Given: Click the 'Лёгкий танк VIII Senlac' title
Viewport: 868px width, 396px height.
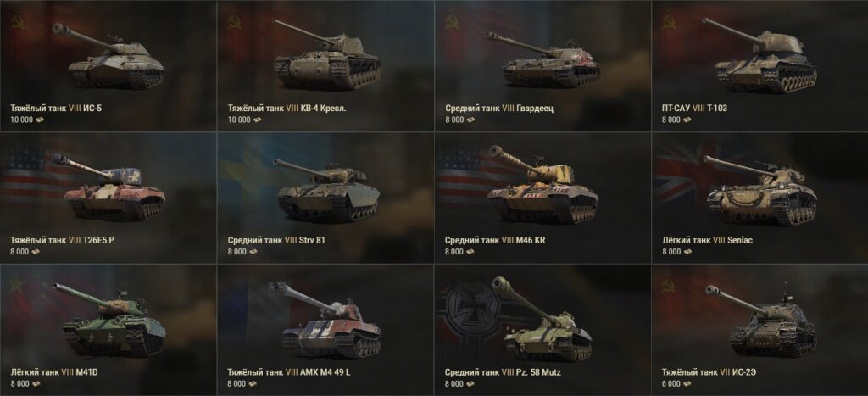Looking at the screenshot, I should (707, 240).
